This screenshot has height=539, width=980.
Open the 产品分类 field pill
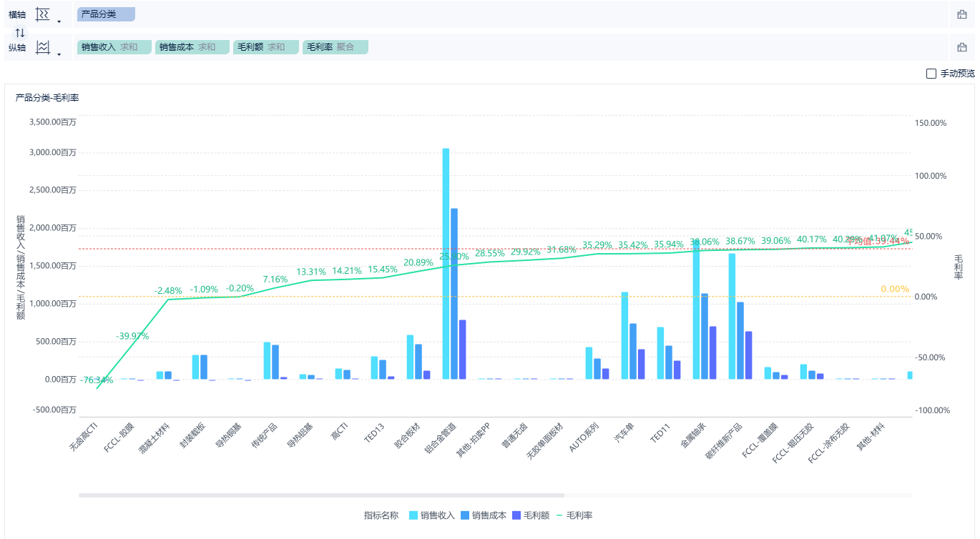pos(106,14)
